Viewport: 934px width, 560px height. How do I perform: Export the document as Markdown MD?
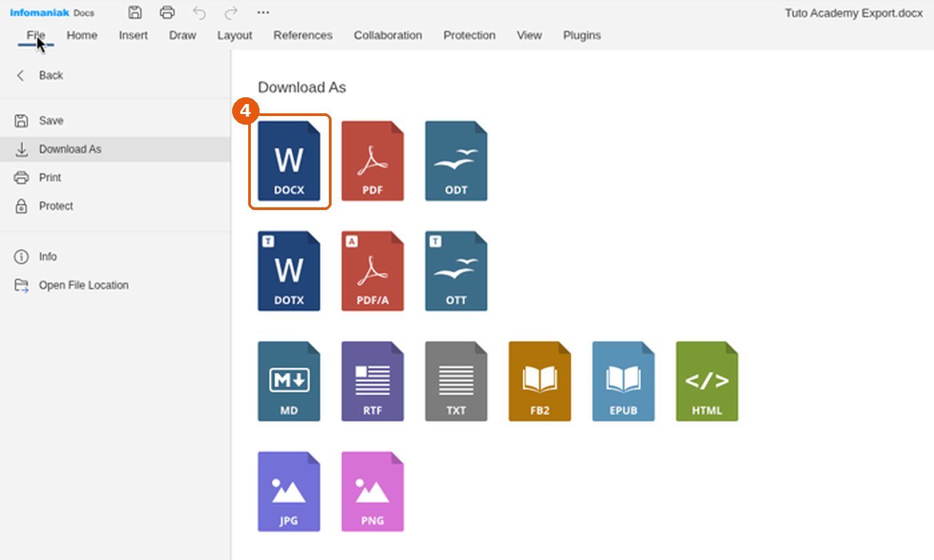coord(289,381)
